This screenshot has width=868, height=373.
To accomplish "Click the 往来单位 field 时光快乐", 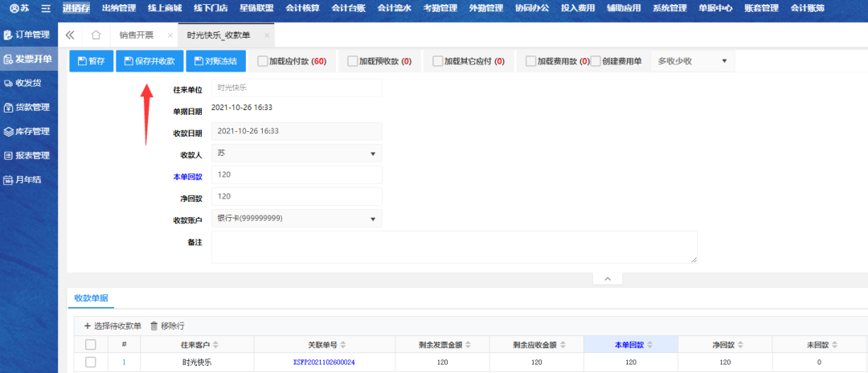I will 297,88.
